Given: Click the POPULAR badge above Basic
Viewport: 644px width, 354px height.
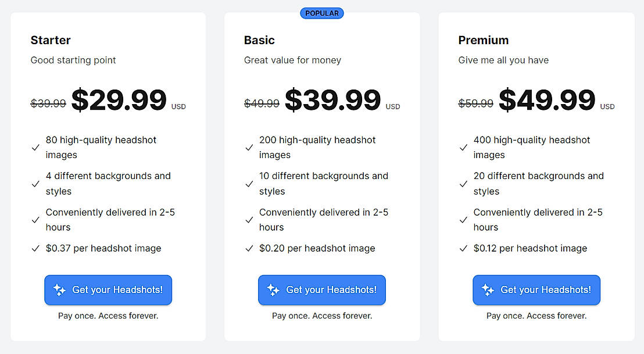Looking at the screenshot, I should pyautogui.click(x=322, y=13).
